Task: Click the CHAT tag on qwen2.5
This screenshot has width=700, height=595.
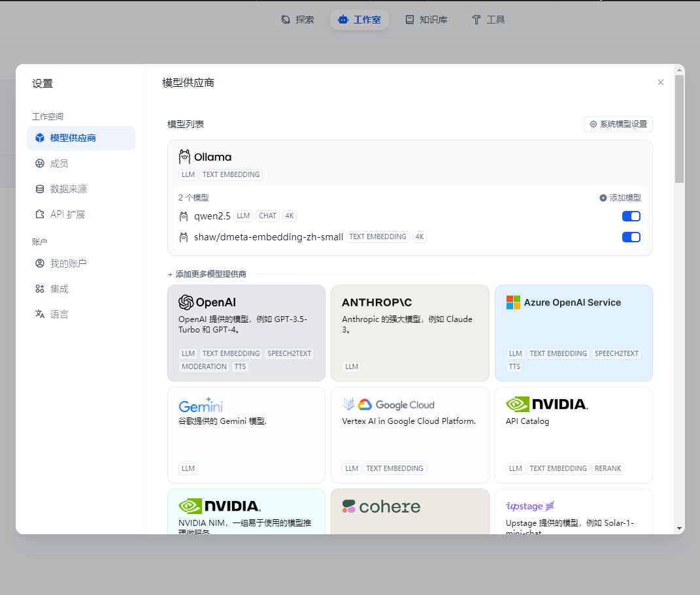Action: 267,216
